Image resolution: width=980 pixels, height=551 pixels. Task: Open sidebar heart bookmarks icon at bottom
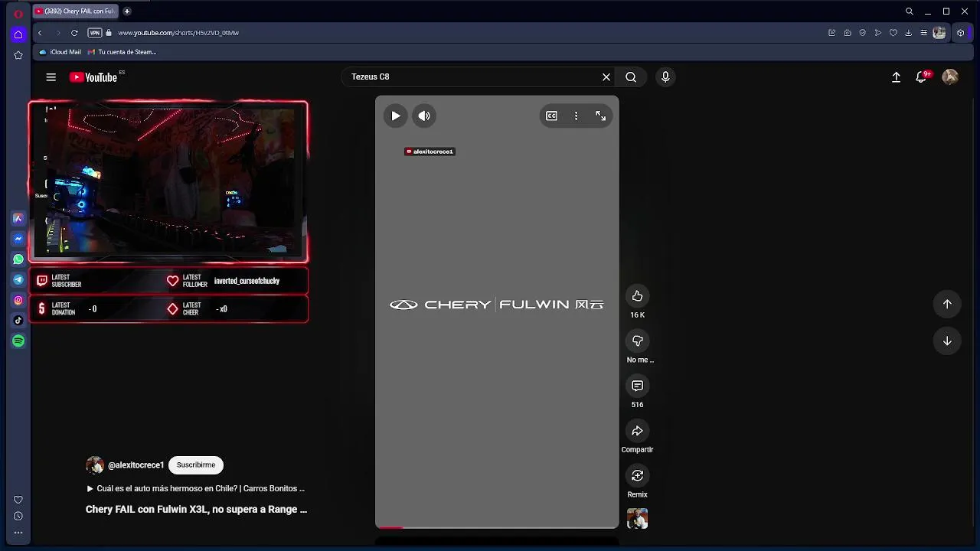(18, 500)
